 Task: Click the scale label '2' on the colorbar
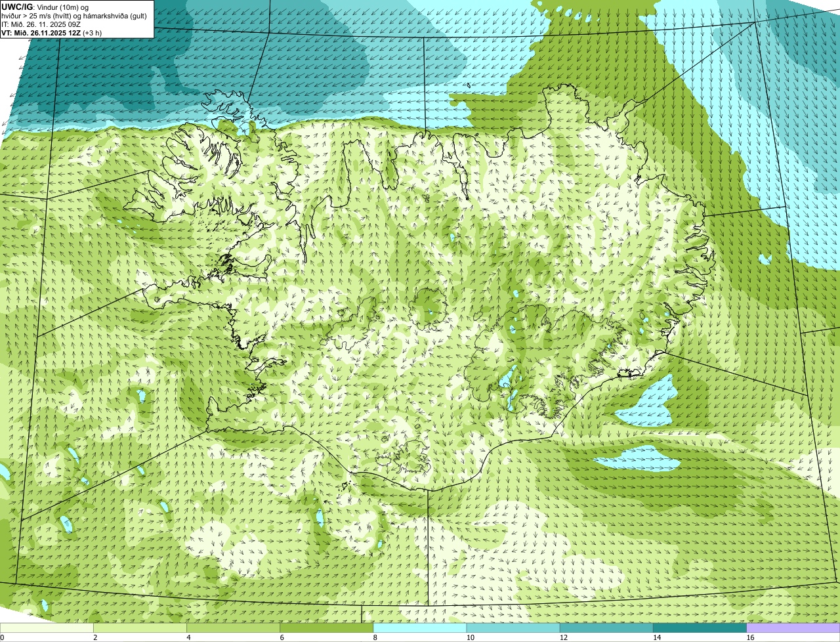[95, 637]
